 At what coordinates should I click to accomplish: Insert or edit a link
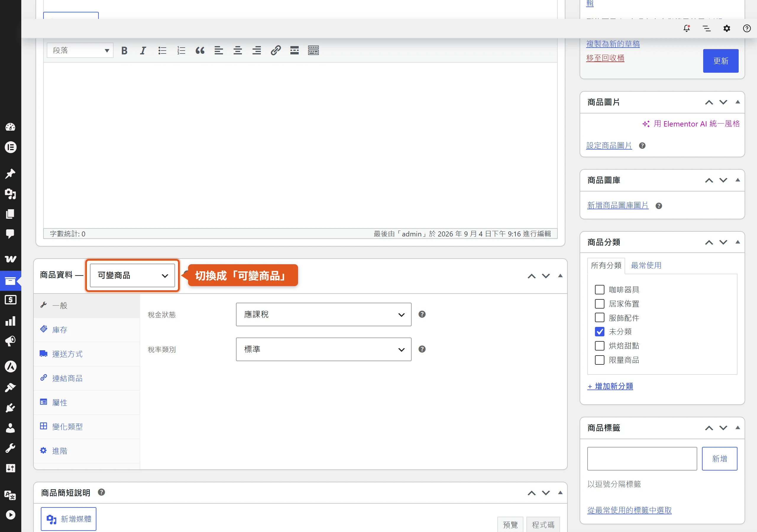(x=276, y=51)
